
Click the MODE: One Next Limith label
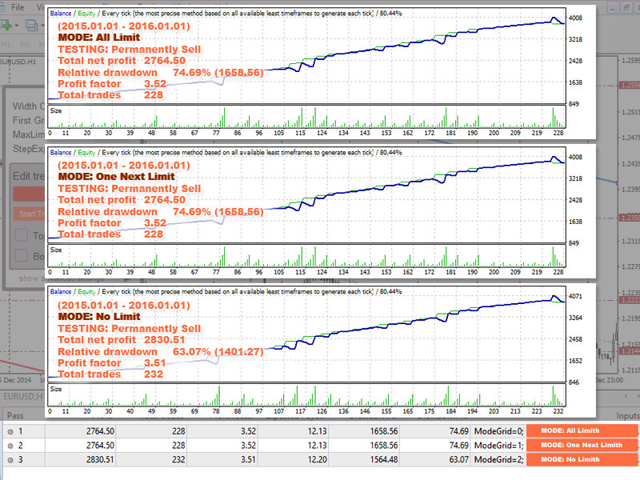(582, 445)
